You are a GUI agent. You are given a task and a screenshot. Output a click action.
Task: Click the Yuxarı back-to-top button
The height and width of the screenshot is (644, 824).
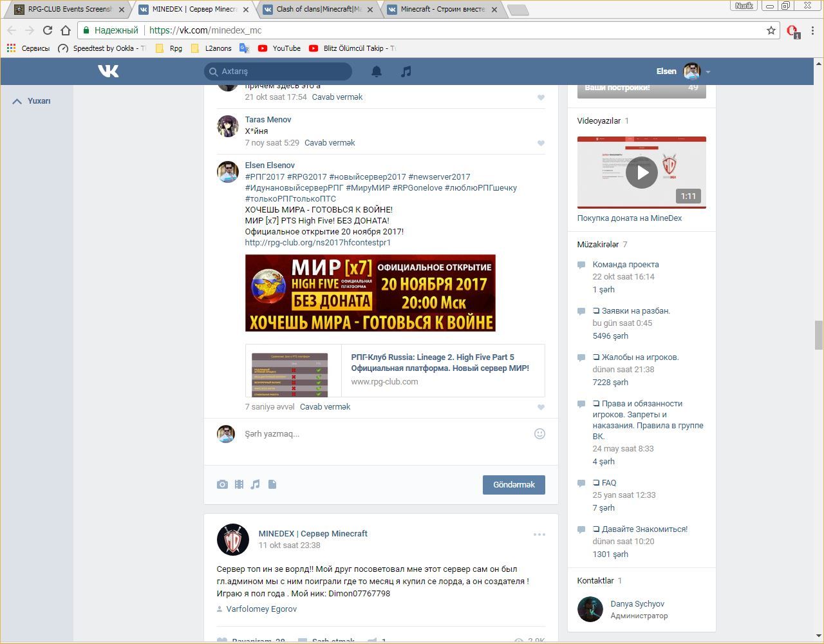tap(32, 101)
